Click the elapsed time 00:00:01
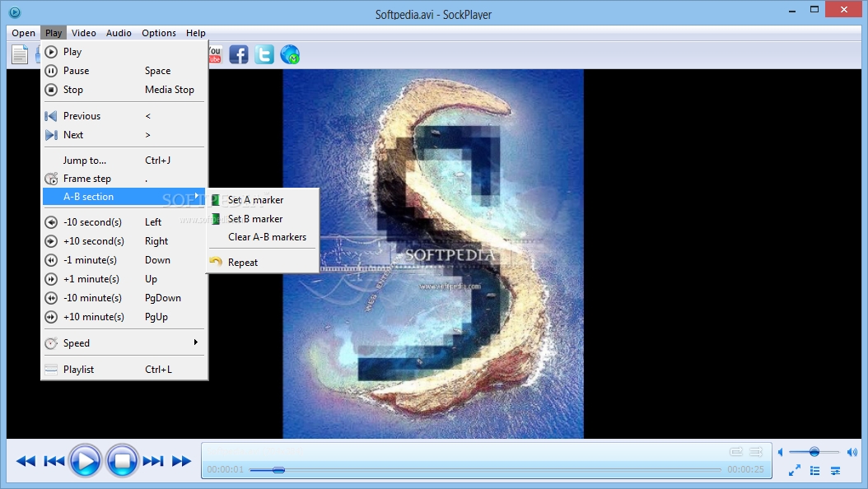The image size is (868, 489). 226,469
